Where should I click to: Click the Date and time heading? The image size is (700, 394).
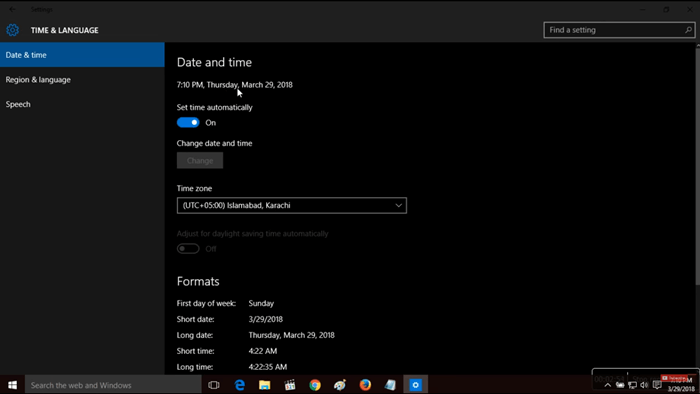click(214, 62)
